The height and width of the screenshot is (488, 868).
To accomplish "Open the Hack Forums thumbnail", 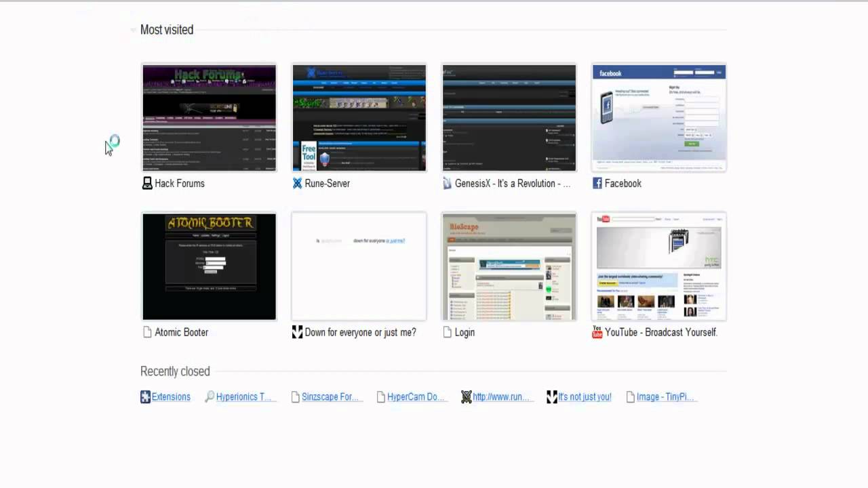I will click(x=209, y=118).
